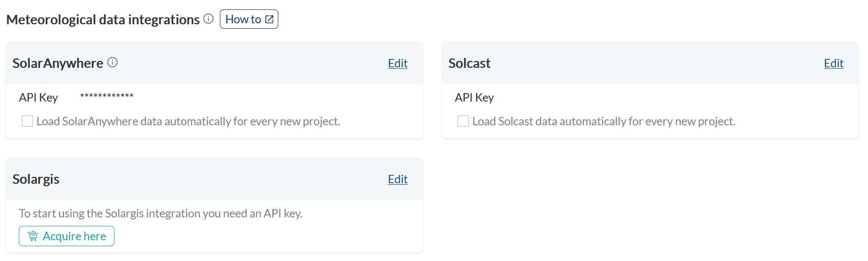Click info icon beside Meteorological data integrations

[x=208, y=19]
